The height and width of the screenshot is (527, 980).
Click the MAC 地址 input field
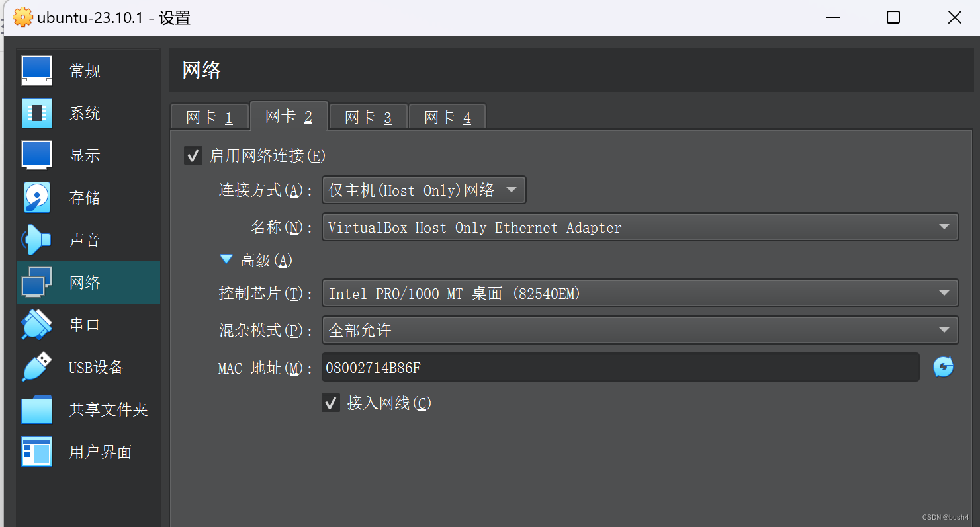click(621, 367)
